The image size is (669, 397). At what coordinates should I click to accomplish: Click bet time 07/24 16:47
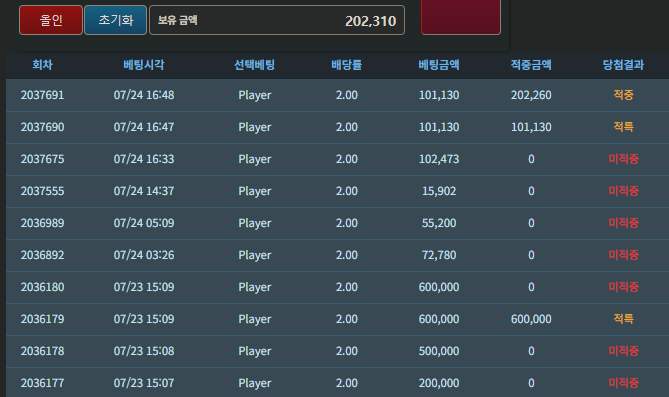(144, 127)
